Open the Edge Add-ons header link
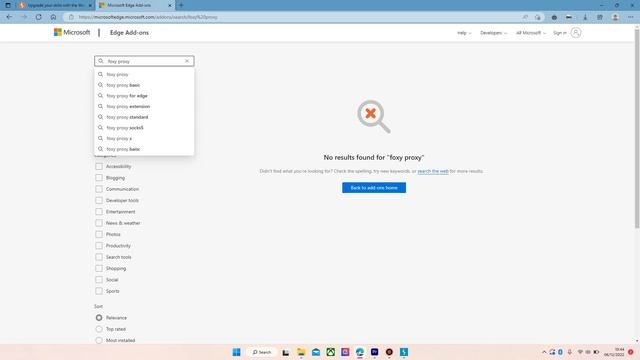The width and height of the screenshot is (640, 360). pos(129,32)
